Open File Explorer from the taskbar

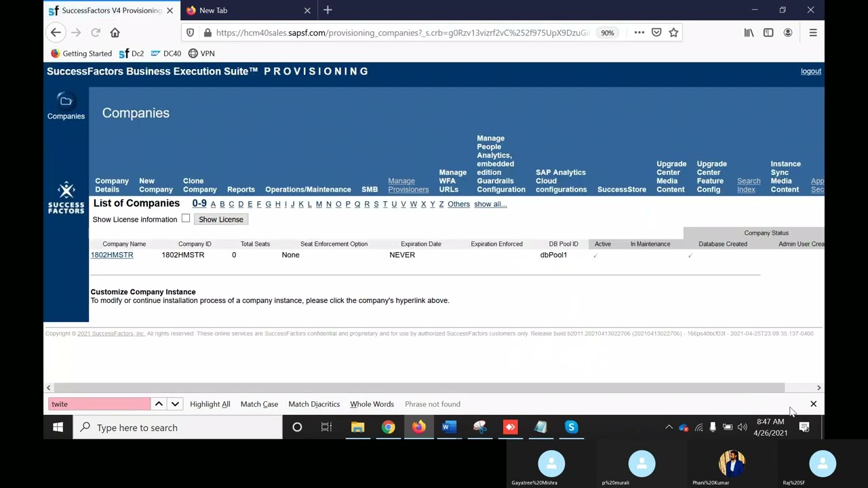pos(357,428)
